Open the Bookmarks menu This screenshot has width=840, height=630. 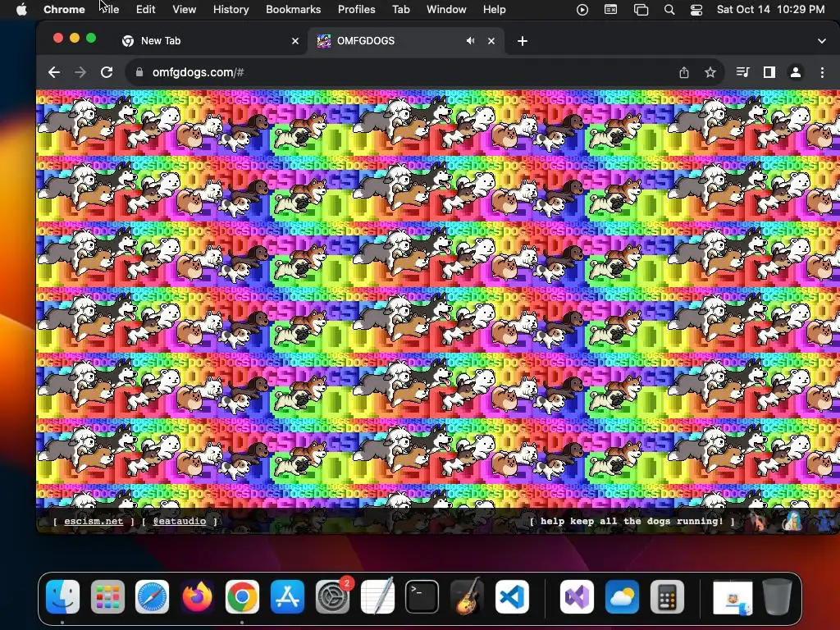click(x=293, y=9)
